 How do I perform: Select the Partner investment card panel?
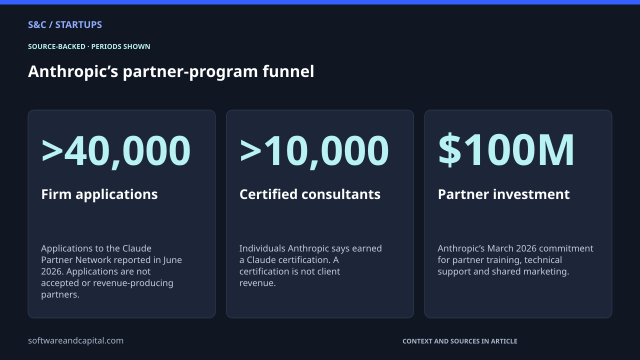[x=518, y=214]
